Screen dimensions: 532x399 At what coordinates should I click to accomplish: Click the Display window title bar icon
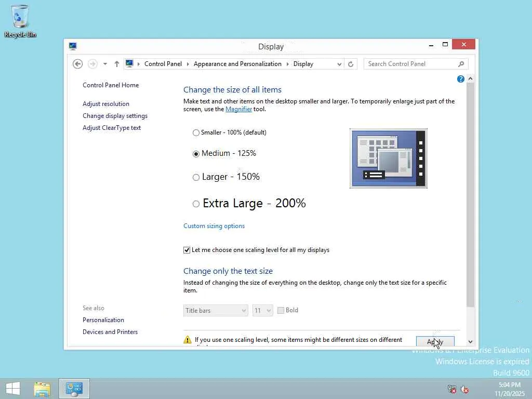73,46
